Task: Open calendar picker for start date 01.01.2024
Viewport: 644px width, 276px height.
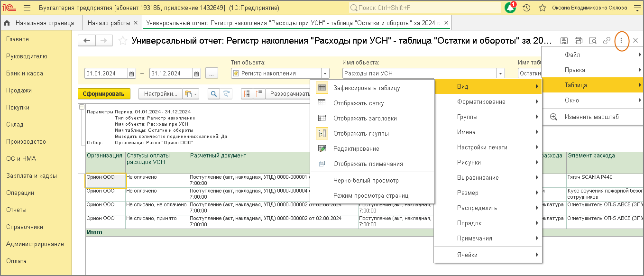Action: pos(132,74)
